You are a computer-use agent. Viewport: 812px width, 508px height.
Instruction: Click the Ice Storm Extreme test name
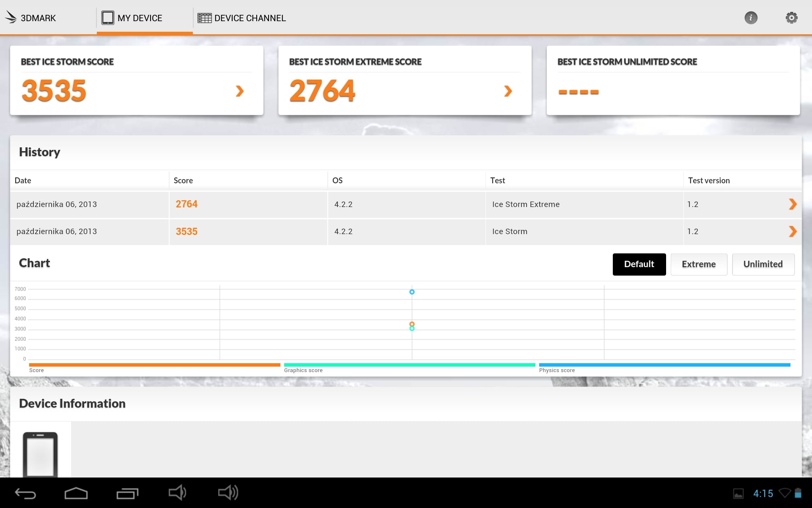pos(526,204)
